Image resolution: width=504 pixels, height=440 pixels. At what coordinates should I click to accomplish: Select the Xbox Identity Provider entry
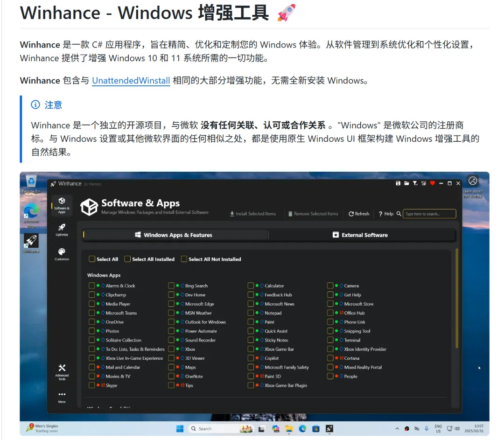point(365,349)
